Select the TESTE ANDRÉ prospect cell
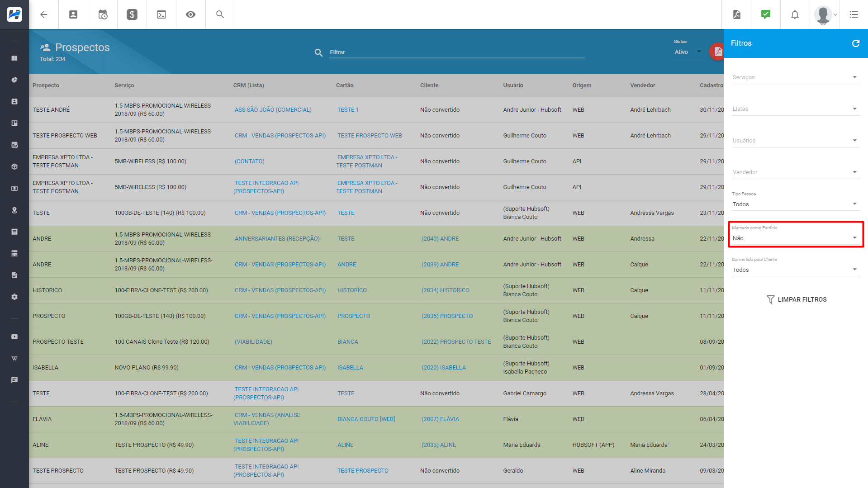 51,110
